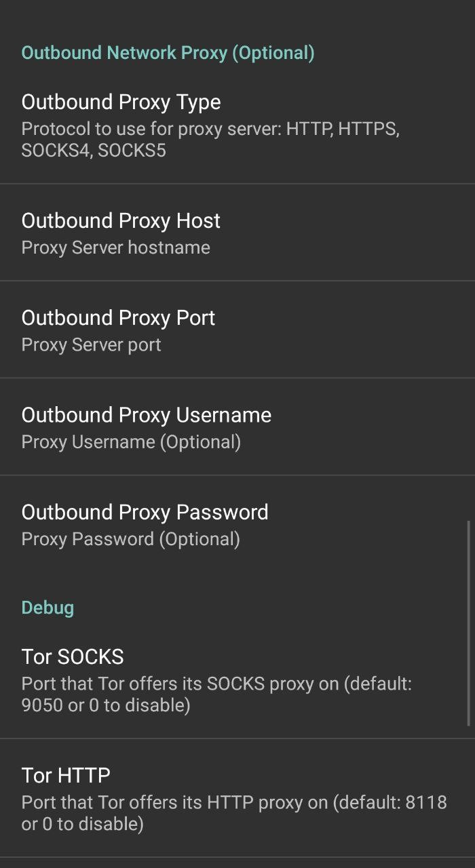Tap the 'Protocol to use for proxy server' line

pos(210,129)
